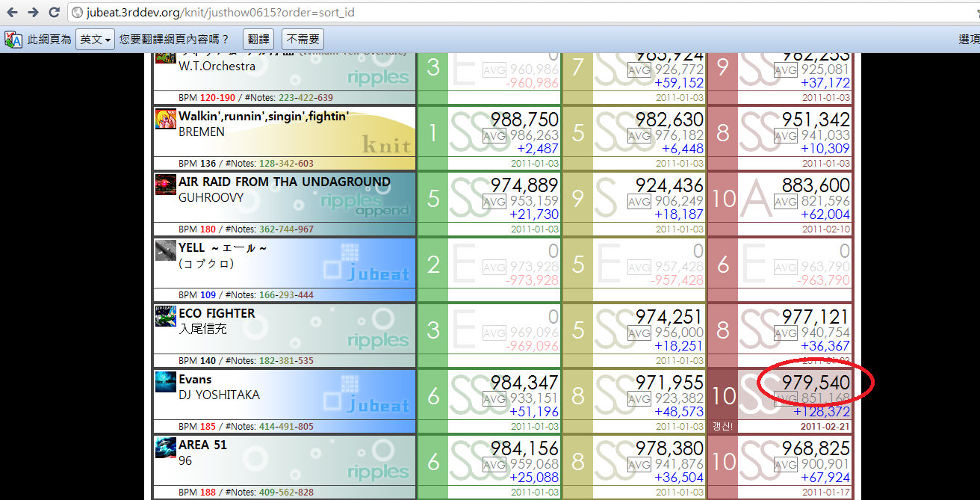
Task: Click the Google Translate bar icon
Action: pos(13,39)
